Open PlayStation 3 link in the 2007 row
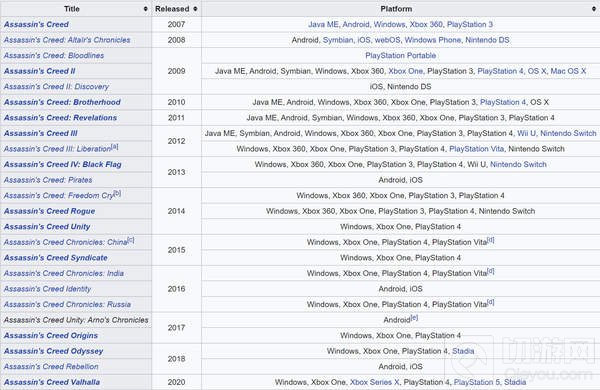600x390 pixels. point(470,24)
